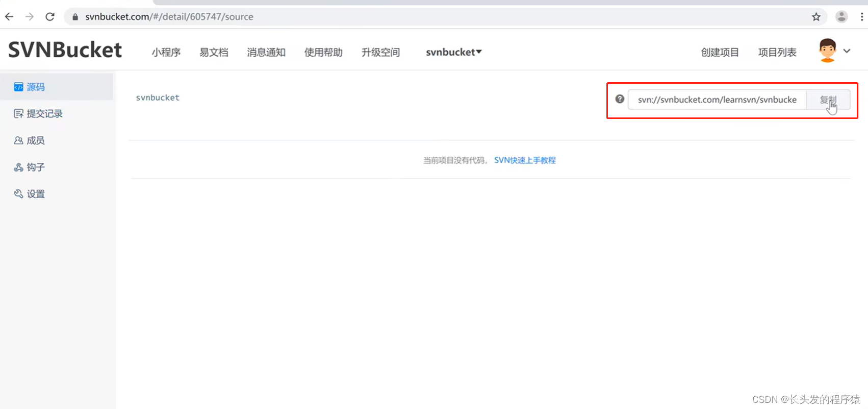
Task: Click 项目列表 link
Action: click(x=777, y=52)
